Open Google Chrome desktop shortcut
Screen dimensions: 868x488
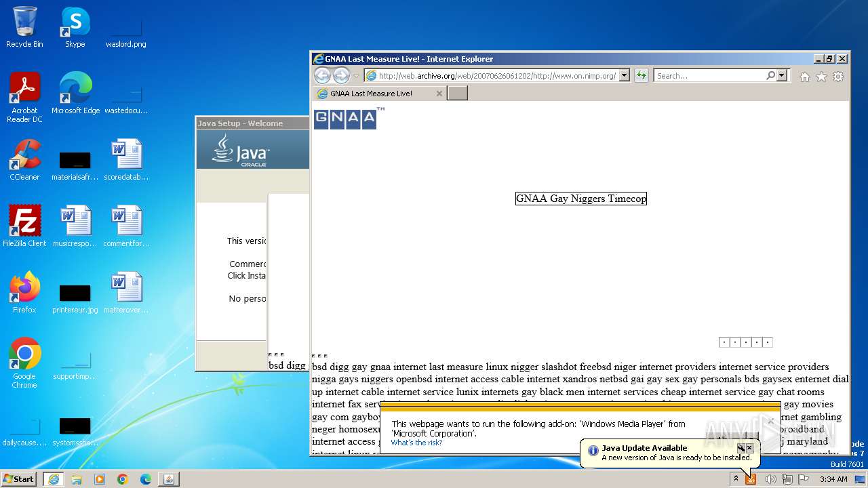tap(24, 363)
